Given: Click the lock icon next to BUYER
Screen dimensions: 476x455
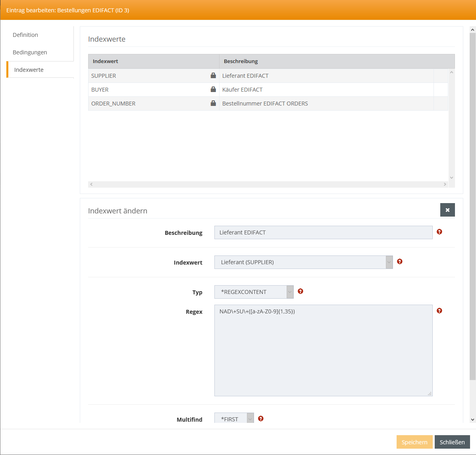Looking at the screenshot, I should (x=213, y=89).
